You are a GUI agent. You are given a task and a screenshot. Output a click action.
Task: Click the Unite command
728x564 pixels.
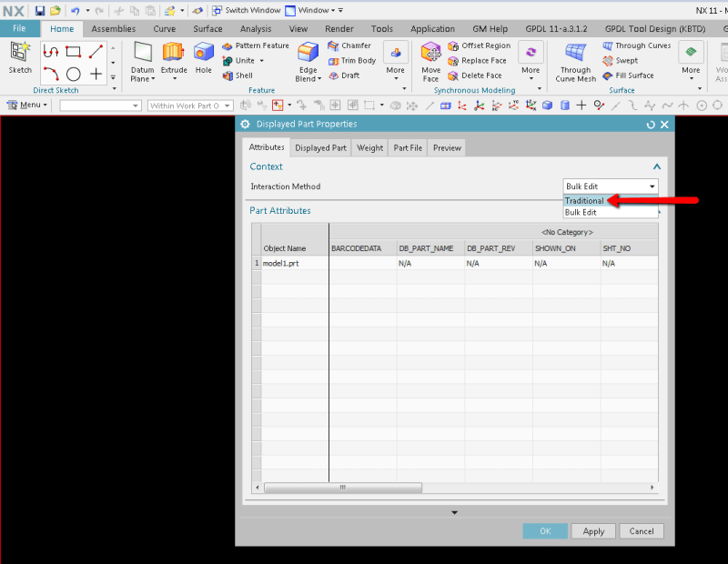[238, 60]
